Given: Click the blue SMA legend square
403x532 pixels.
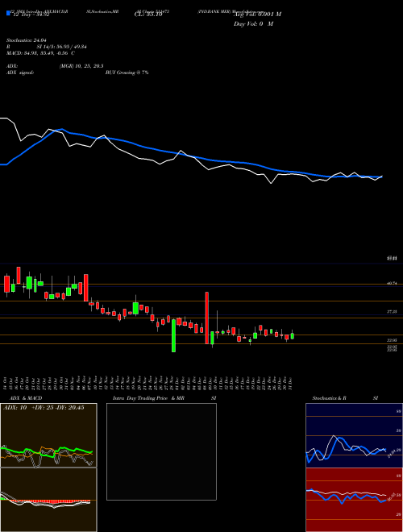Looking at the screenshot, I should click(8, 14).
